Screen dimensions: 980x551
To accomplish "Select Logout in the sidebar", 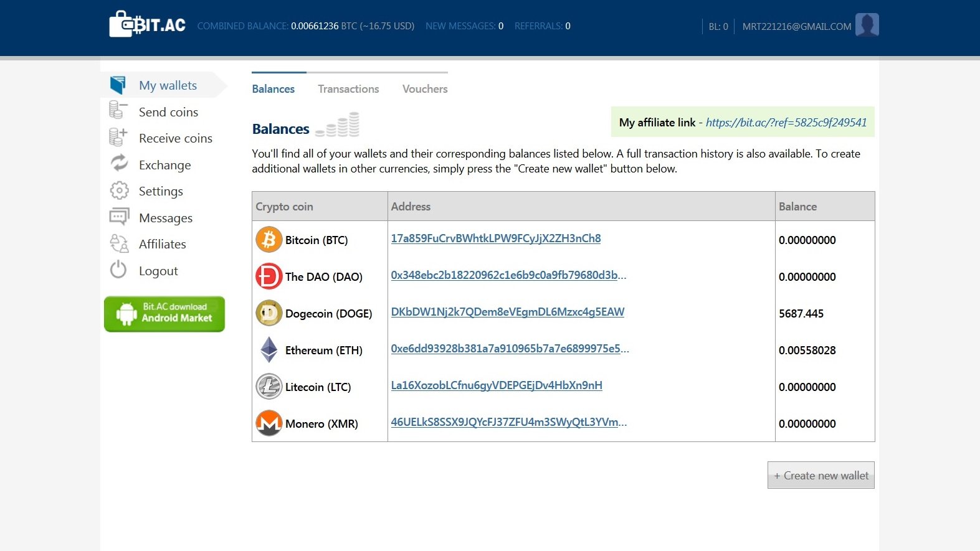I will click(x=158, y=271).
